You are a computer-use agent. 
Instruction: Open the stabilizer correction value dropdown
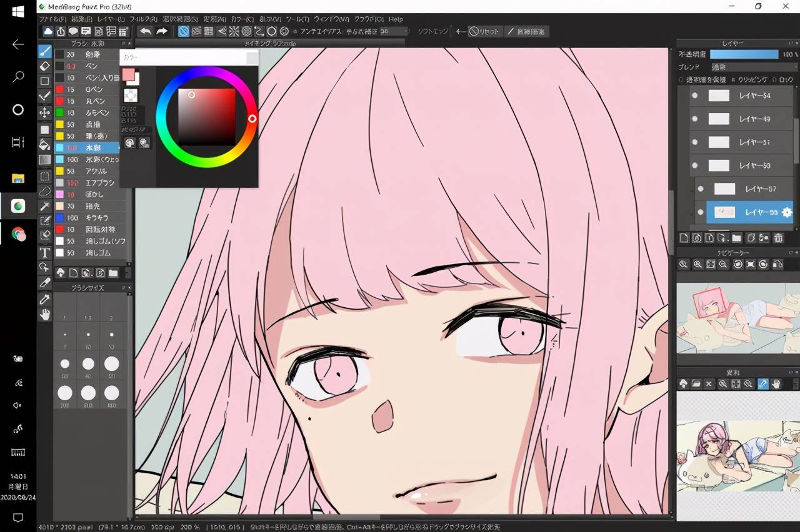[394, 31]
